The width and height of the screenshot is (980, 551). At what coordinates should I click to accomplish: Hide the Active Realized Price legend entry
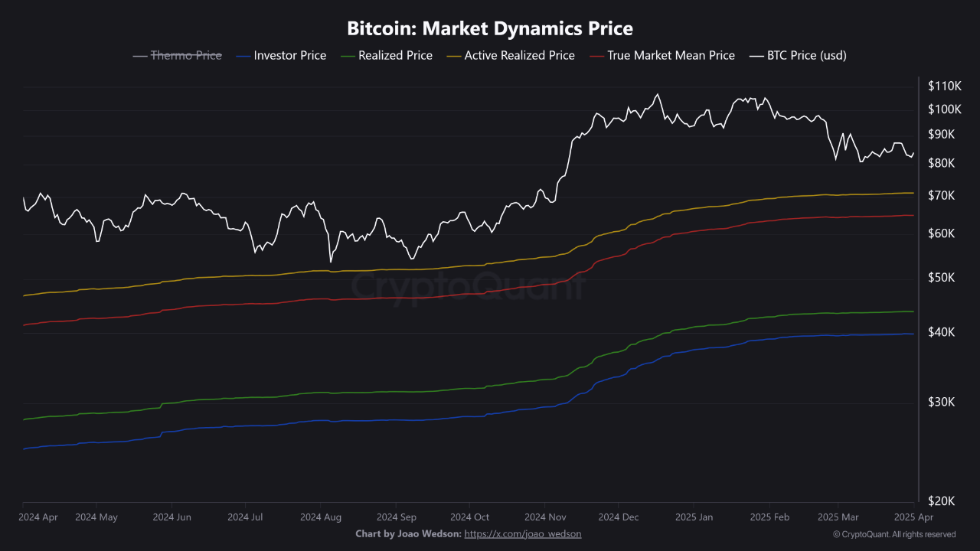511,55
